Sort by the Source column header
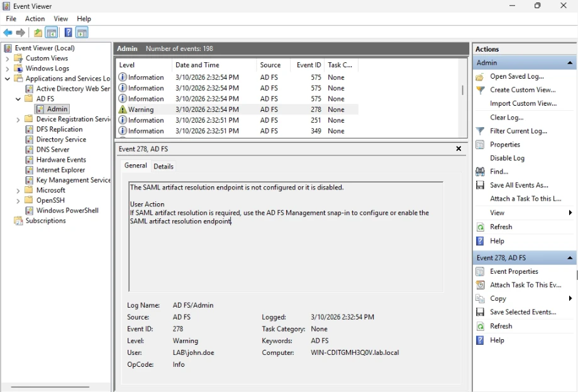The height and width of the screenshot is (392, 578). [x=273, y=65]
